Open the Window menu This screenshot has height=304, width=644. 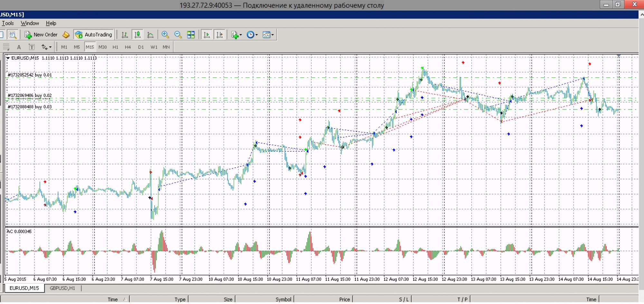click(30, 23)
